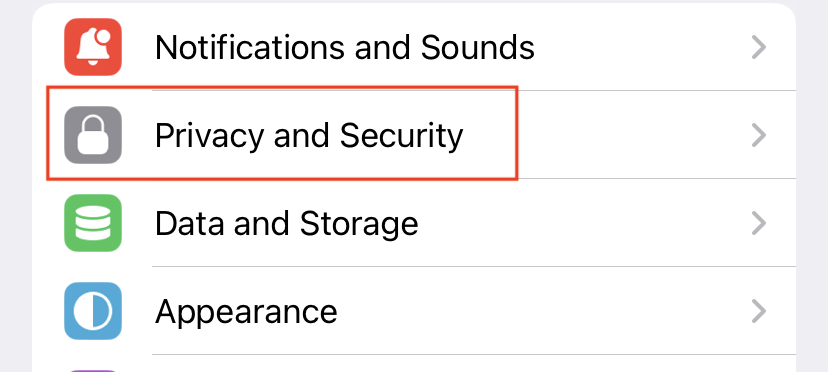
Task: Select the Privacy and Security text label
Action: click(x=309, y=136)
